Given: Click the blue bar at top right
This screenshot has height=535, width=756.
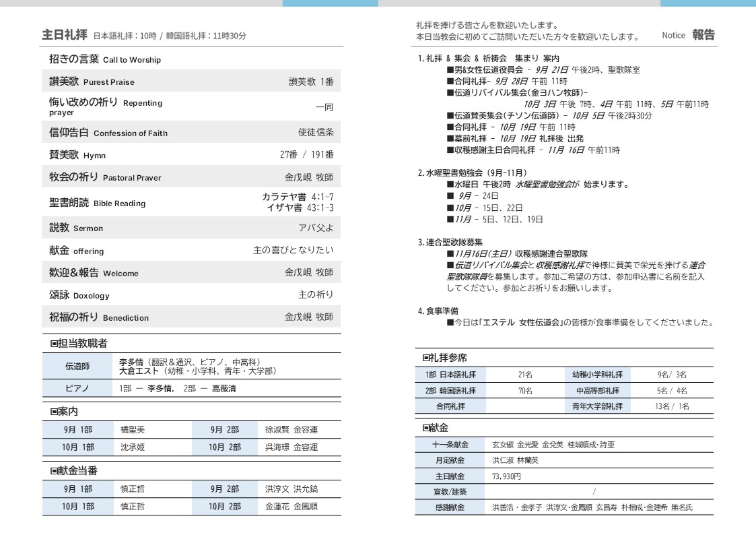Looking at the screenshot, I should 708,3.
